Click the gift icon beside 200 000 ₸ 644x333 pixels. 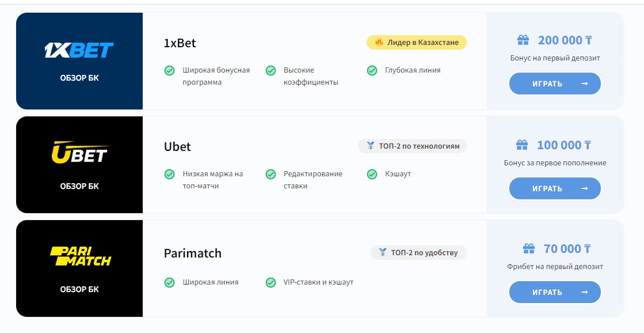pos(523,40)
